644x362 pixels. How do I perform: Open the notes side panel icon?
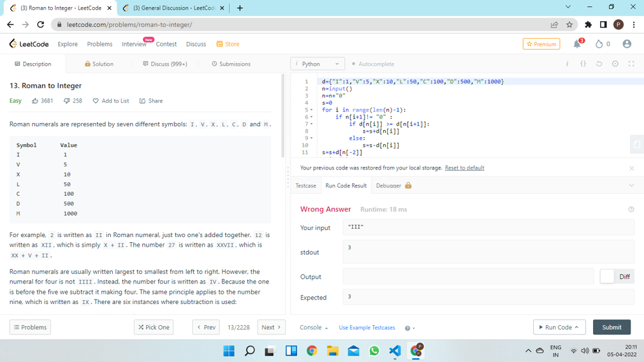[x=637, y=144]
